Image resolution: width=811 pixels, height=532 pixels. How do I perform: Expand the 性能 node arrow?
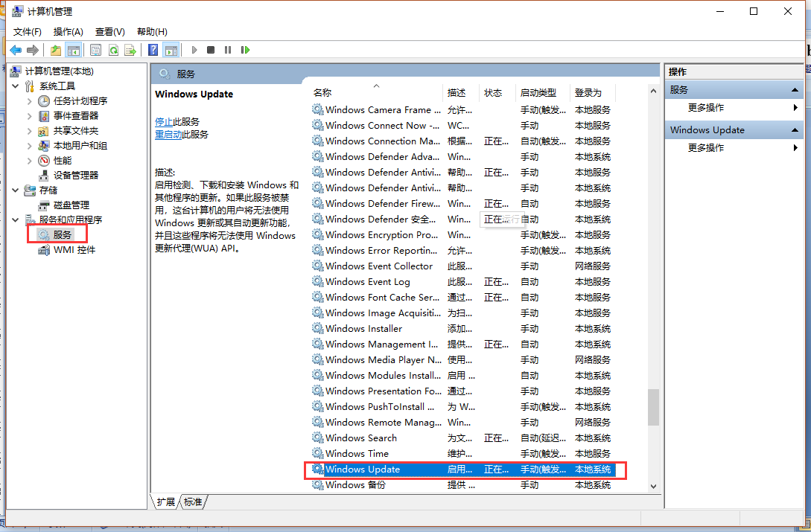(x=30, y=161)
